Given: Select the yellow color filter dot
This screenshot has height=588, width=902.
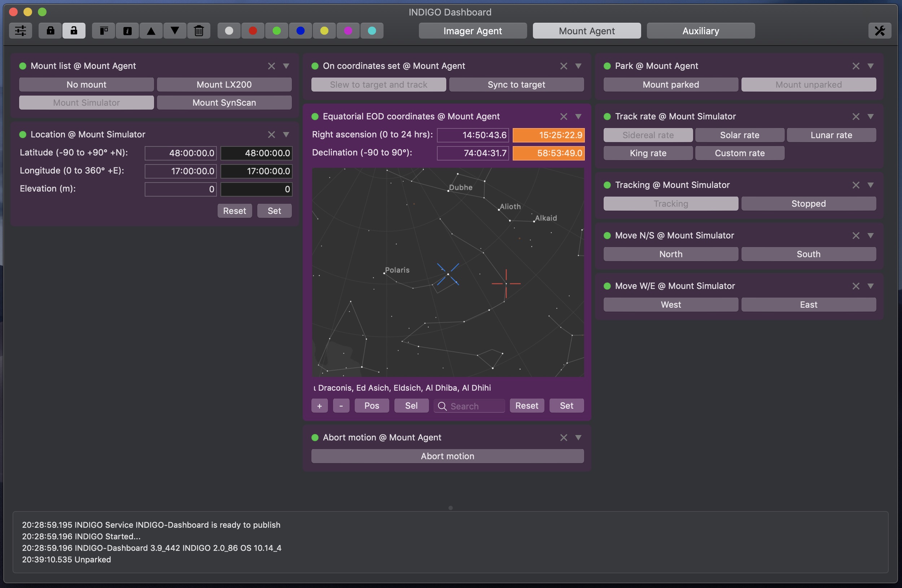Looking at the screenshot, I should click(324, 31).
